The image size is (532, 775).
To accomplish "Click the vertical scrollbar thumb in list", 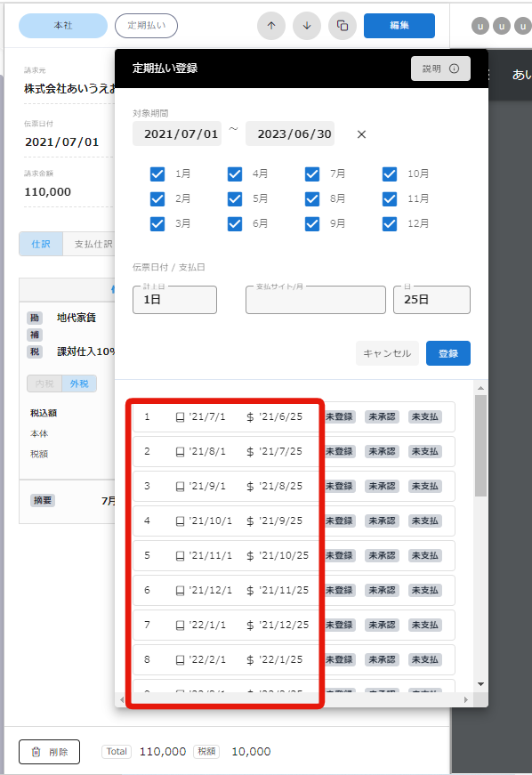I will pos(480,445).
